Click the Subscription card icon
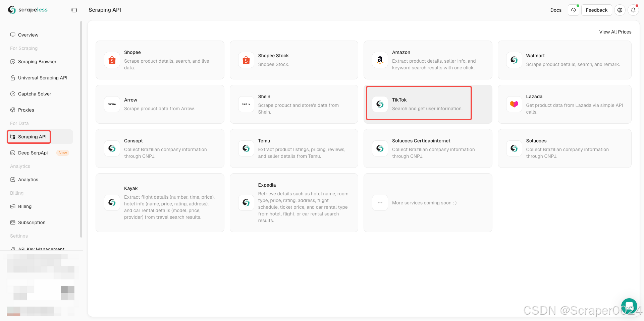 pos(13,222)
